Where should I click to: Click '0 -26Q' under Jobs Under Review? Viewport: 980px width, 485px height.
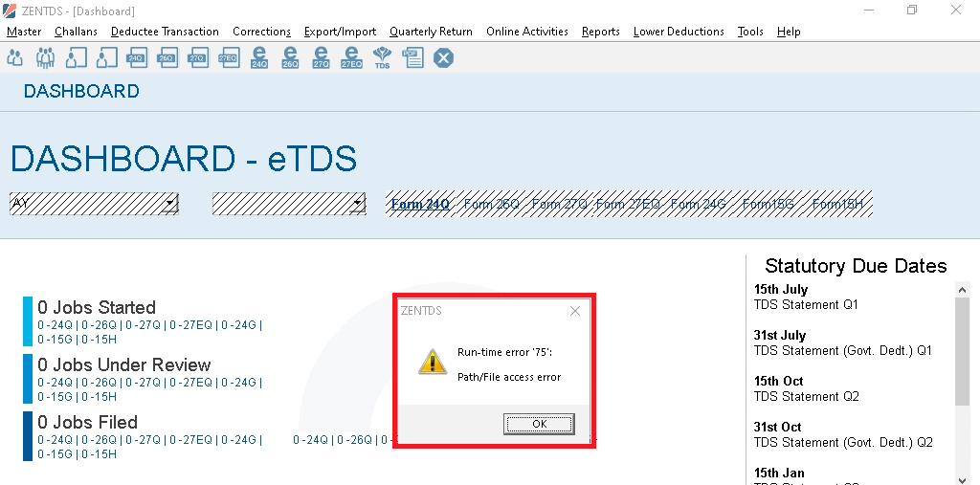pos(100,383)
